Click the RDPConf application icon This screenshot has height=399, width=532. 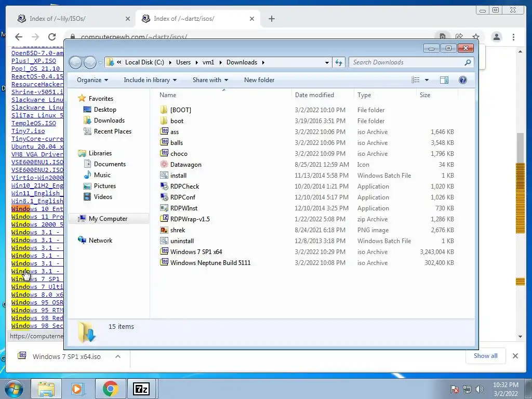coord(164,197)
